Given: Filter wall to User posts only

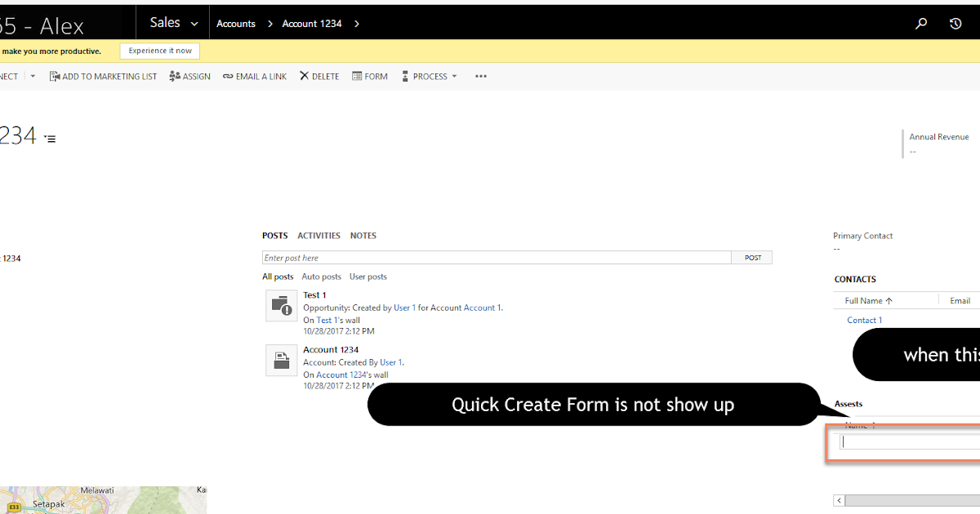Looking at the screenshot, I should point(367,277).
